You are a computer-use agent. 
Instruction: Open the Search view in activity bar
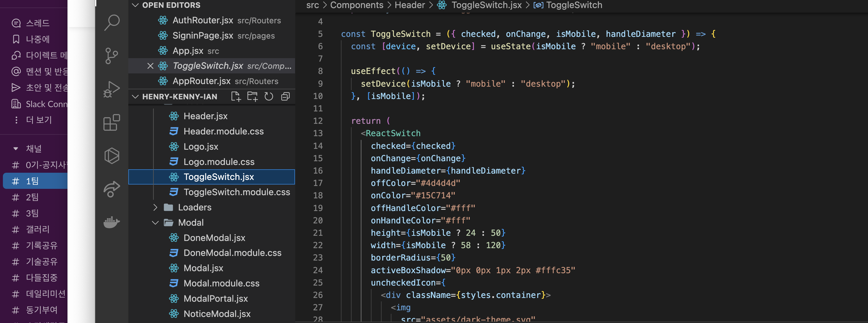click(x=112, y=22)
